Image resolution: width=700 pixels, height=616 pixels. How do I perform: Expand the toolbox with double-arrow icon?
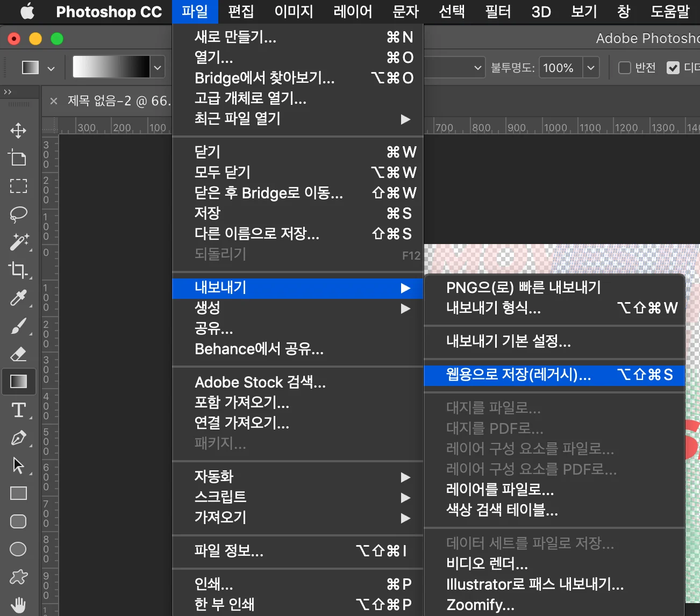pyautogui.click(x=8, y=92)
